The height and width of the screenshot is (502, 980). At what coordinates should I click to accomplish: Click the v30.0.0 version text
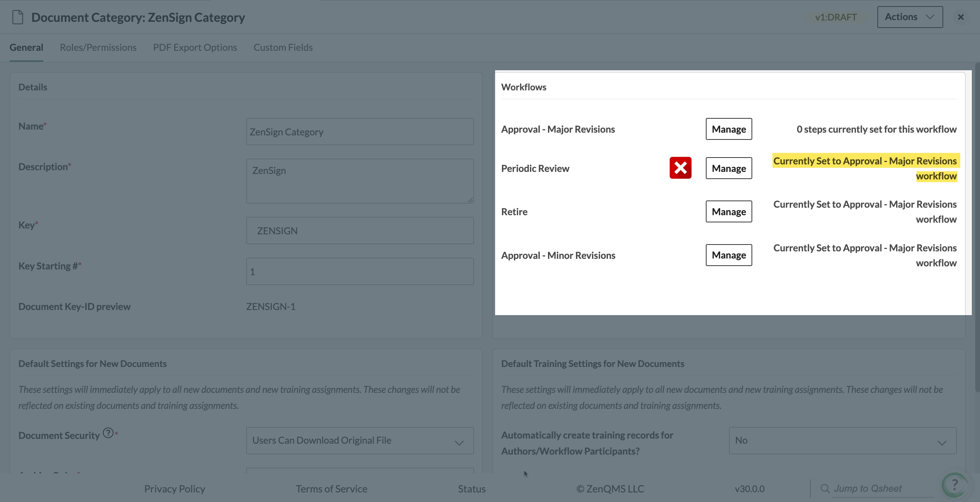pyautogui.click(x=749, y=489)
